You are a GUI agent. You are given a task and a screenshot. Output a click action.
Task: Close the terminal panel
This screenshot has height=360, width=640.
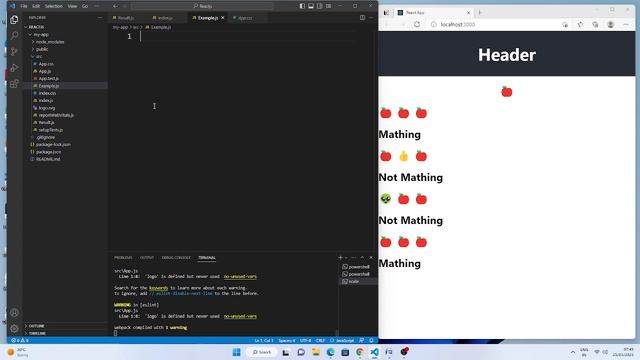(x=371, y=258)
